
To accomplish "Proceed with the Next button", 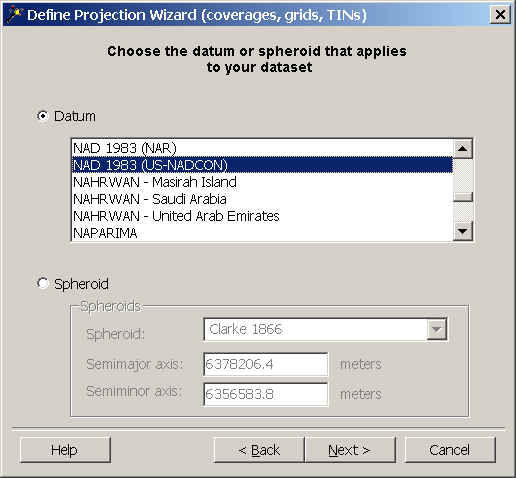I will pos(350,450).
